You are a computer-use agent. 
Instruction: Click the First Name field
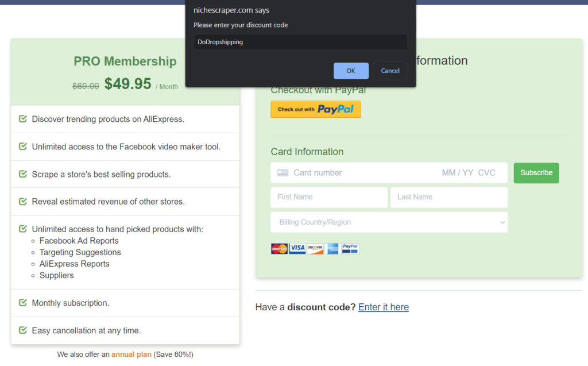click(329, 197)
